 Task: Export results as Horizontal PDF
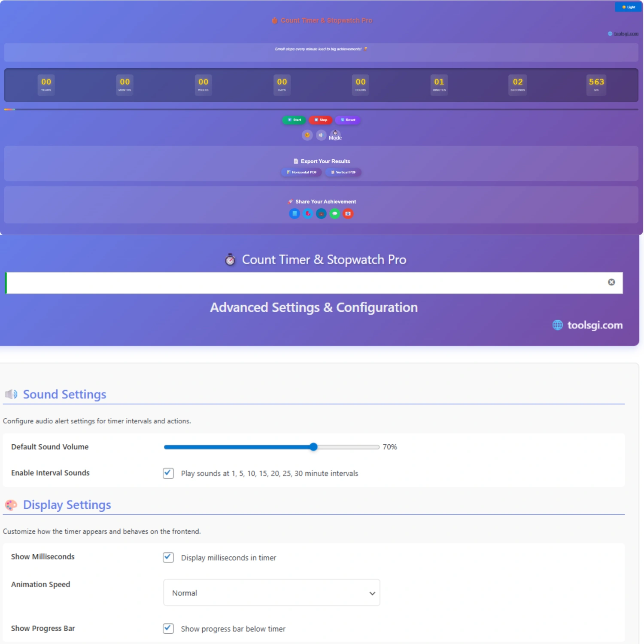coord(301,172)
